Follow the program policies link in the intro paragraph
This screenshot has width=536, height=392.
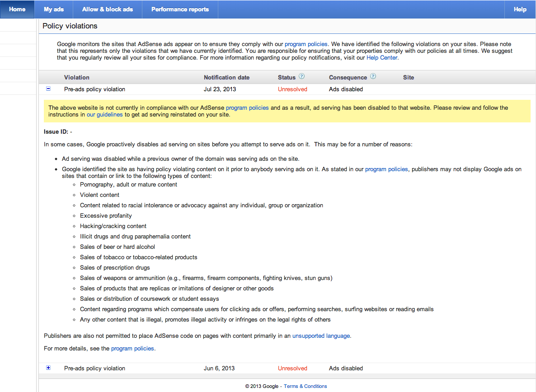click(x=306, y=44)
